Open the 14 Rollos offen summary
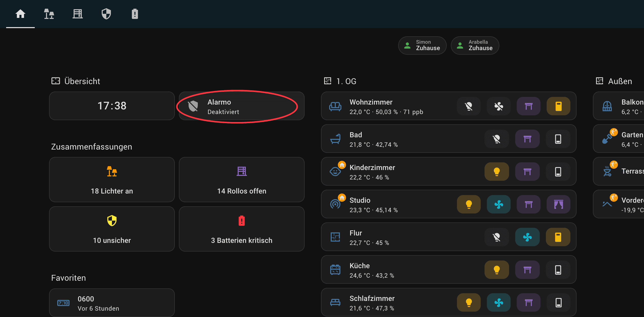Screen dimensions: 644x317 point(241,179)
